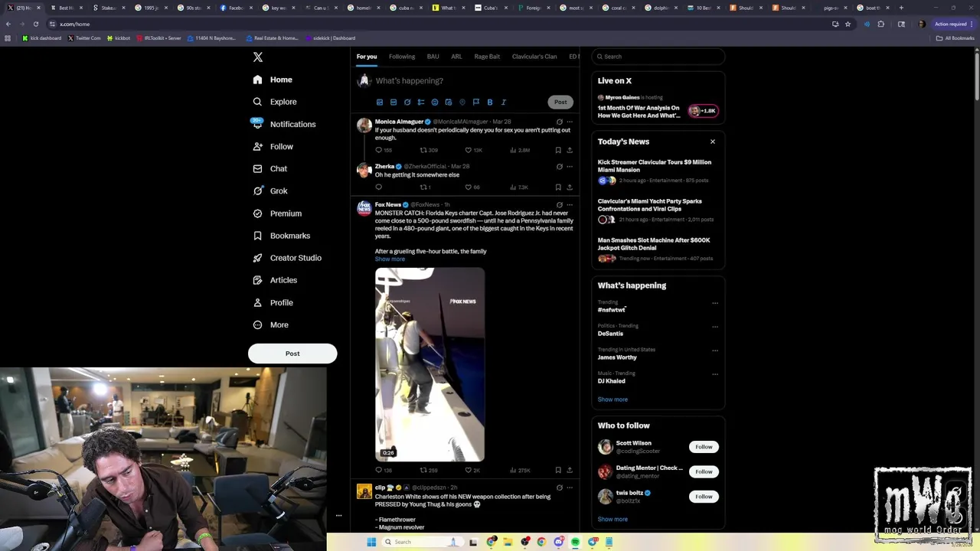Ask Grok about the Fox News post

click(560, 204)
